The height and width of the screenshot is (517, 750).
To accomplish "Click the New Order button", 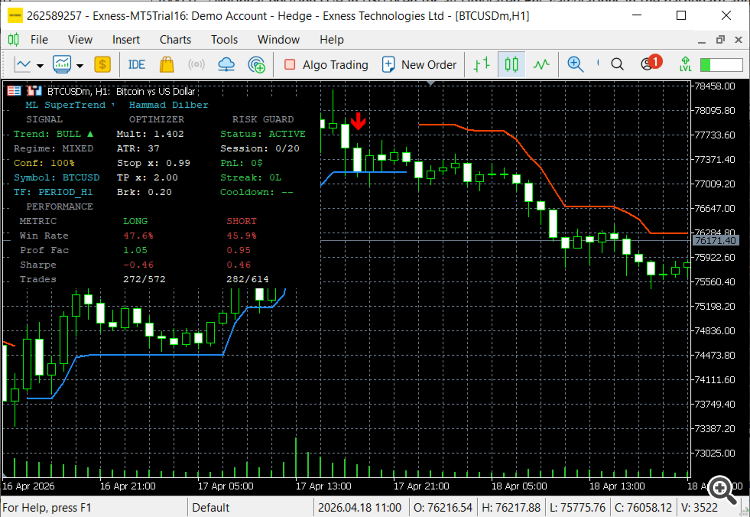I will 419,65.
